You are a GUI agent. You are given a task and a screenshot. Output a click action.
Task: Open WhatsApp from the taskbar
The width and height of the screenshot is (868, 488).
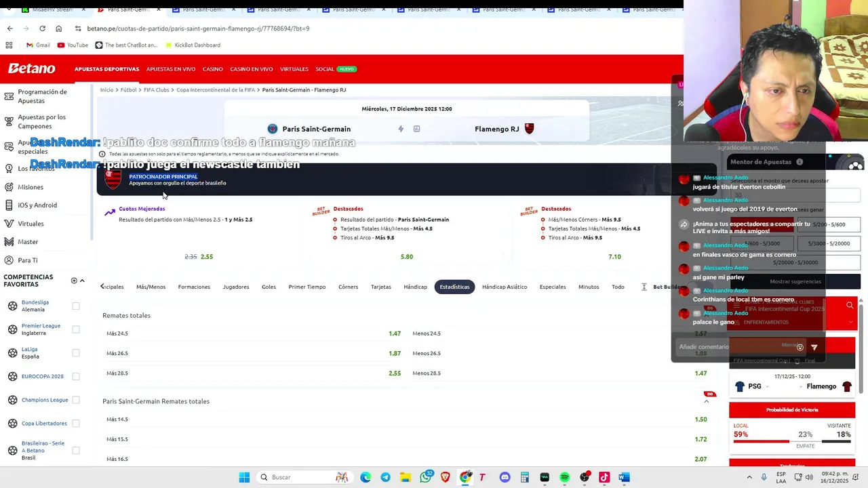[426, 477]
